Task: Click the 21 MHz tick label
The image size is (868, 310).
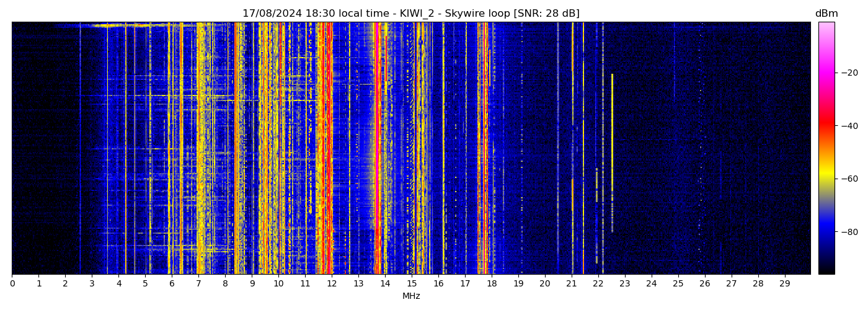Action: tap(571, 284)
